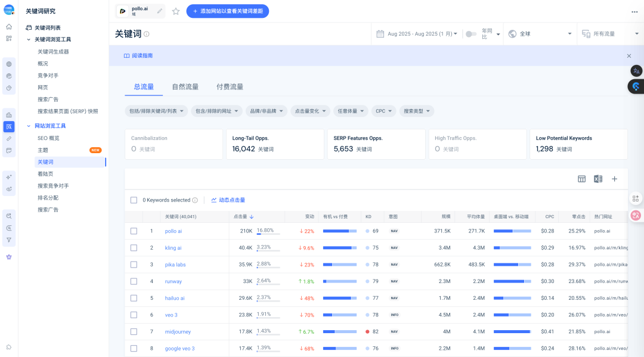Toggle the 年同比 switch
This screenshot has width=644, height=357.
click(470, 34)
